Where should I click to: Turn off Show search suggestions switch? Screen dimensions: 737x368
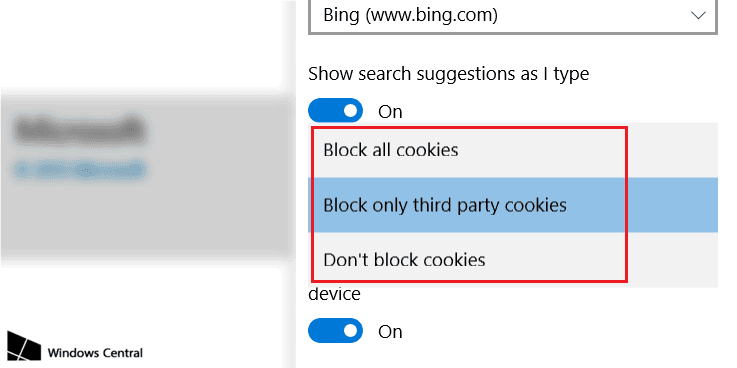(x=336, y=110)
